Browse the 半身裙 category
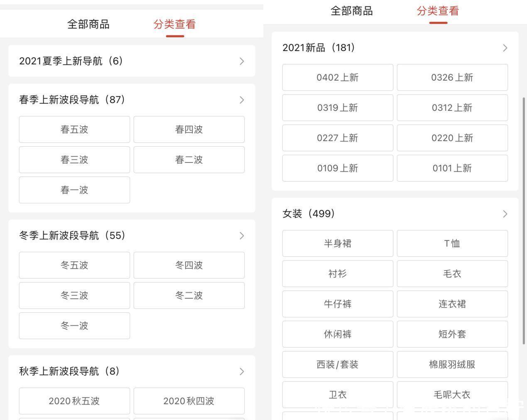This screenshot has height=420, width=527. [x=337, y=243]
